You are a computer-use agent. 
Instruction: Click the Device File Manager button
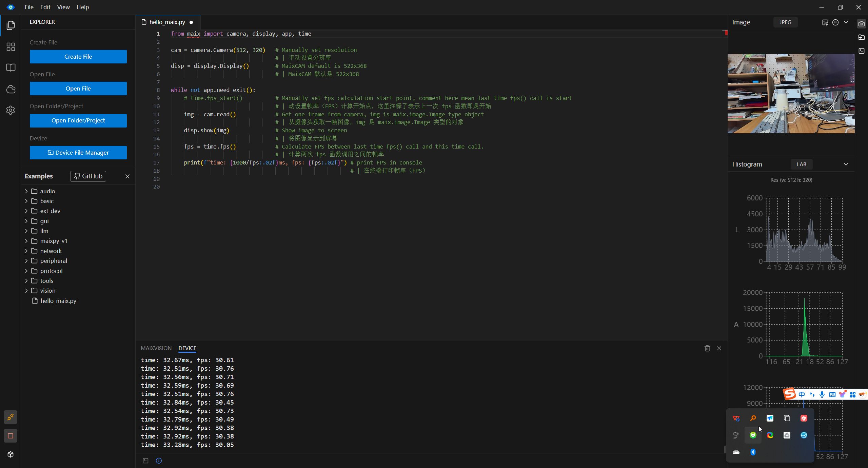coord(78,153)
